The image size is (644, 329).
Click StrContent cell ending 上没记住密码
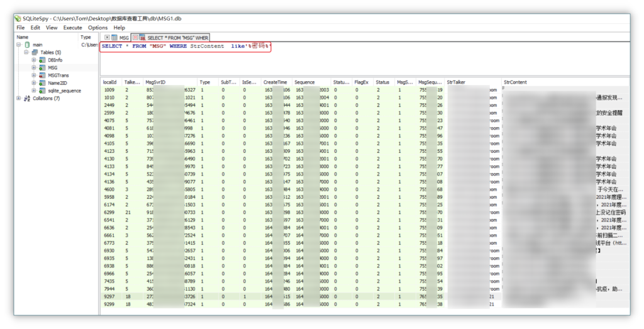565,213
